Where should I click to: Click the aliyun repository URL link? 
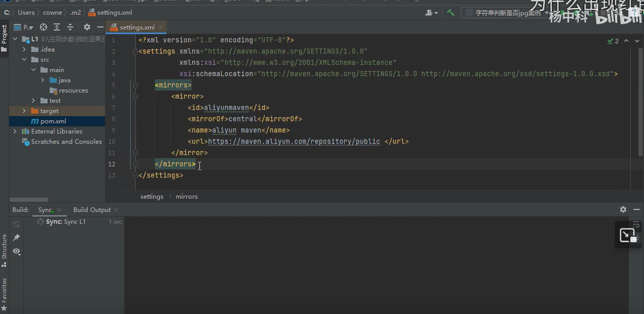pyautogui.click(x=294, y=142)
